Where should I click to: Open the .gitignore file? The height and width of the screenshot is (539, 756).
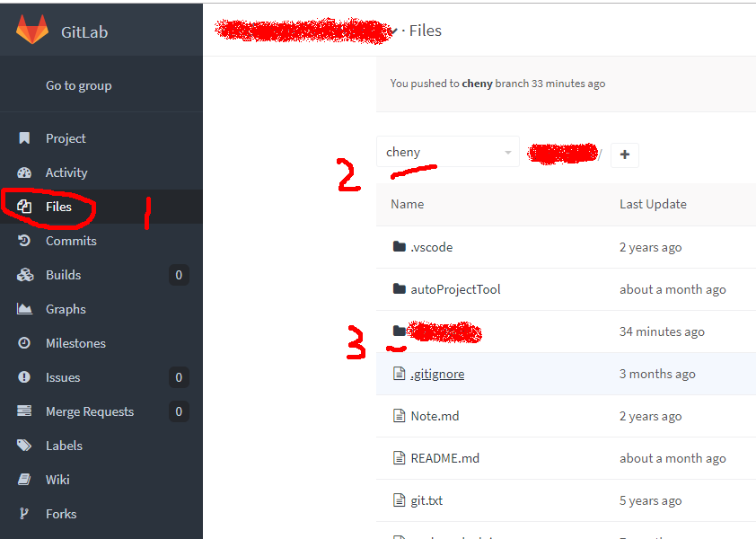437,374
